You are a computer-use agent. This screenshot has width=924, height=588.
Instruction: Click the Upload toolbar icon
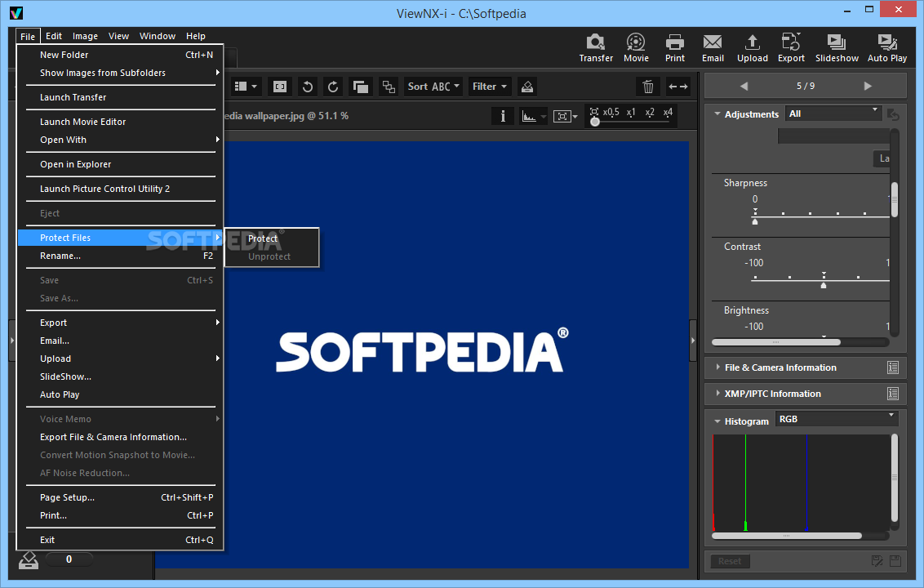[752, 47]
